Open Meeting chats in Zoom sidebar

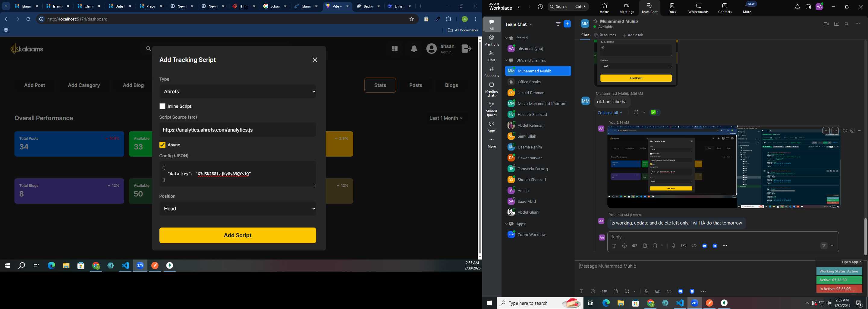pos(492,89)
